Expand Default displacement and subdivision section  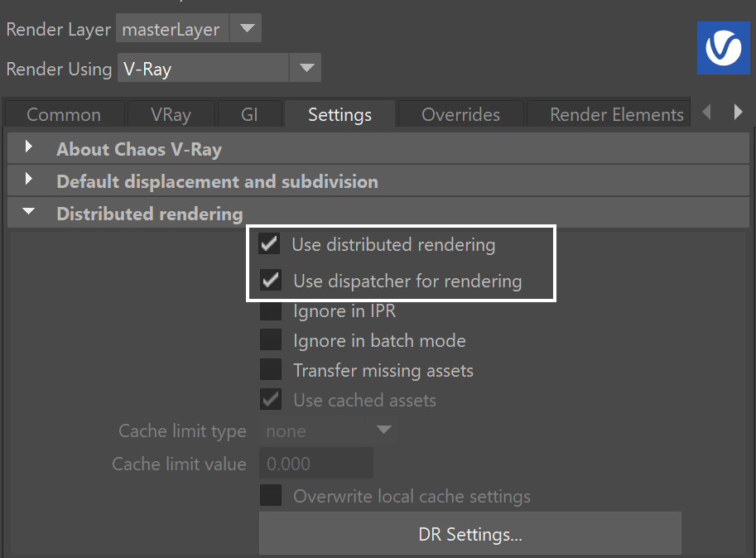[x=378, y=180]
